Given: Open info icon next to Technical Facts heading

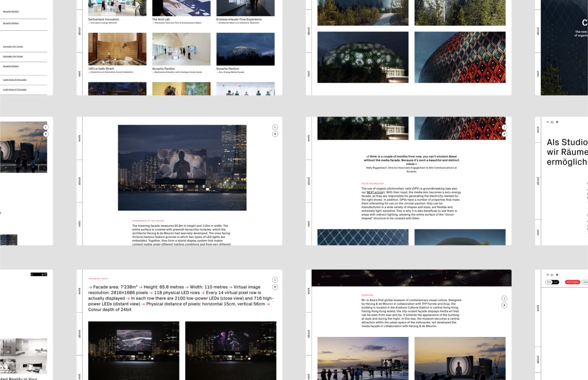Looking at the screenshot, I should (x=275, y=280).
